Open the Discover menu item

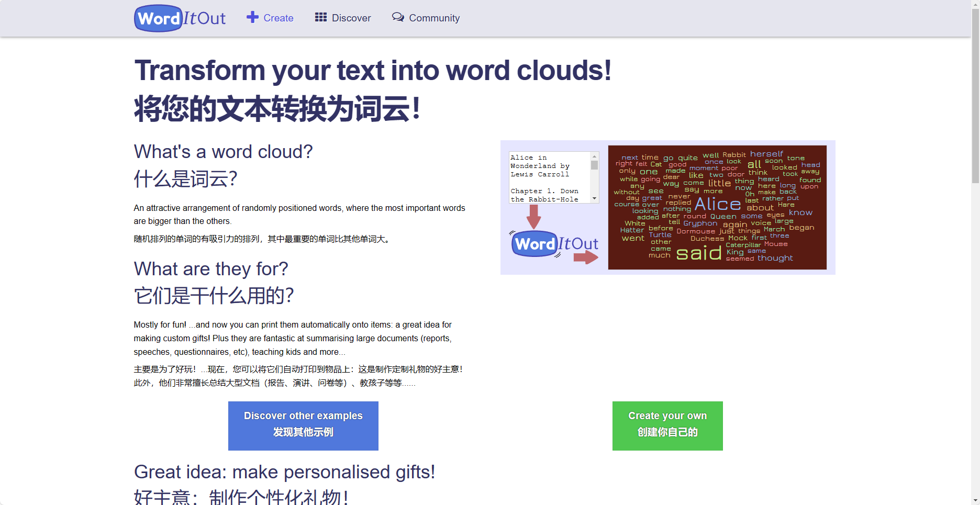click(343, 18)
